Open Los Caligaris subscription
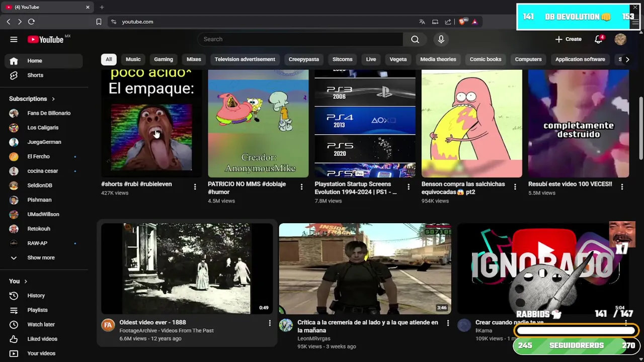This screenshot has width=644, height=362. coord(44,128)
